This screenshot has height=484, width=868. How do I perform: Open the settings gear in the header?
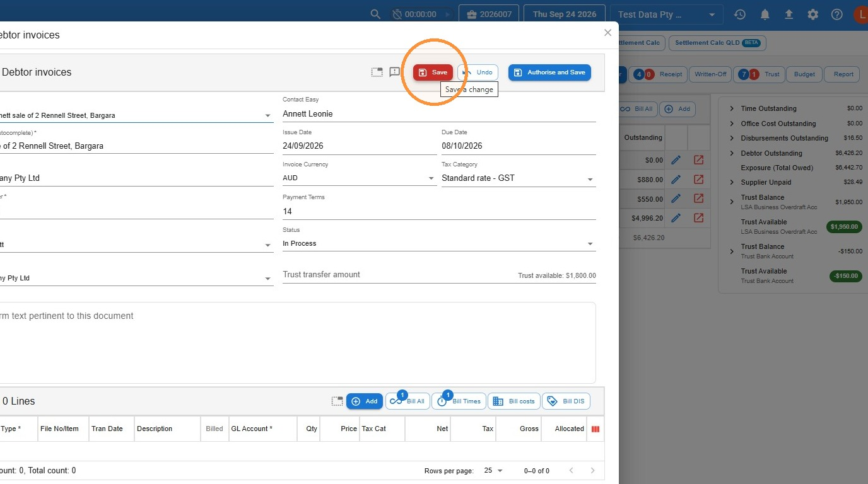[813, 14]
